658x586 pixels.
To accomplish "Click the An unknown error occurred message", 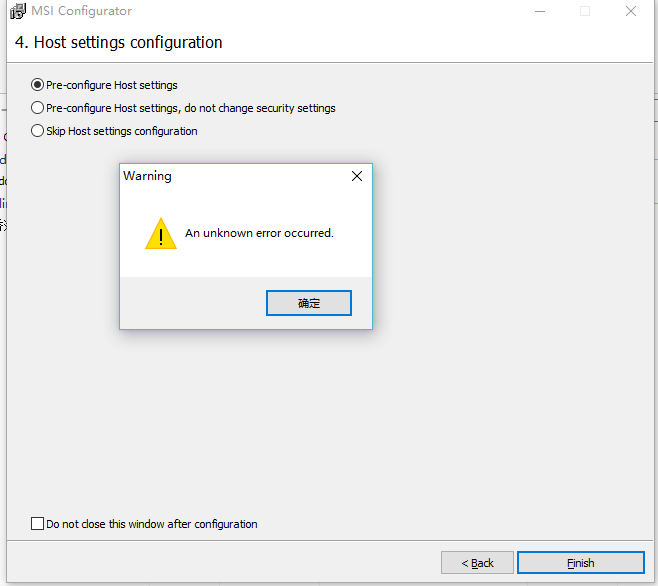I will [259, 233].
